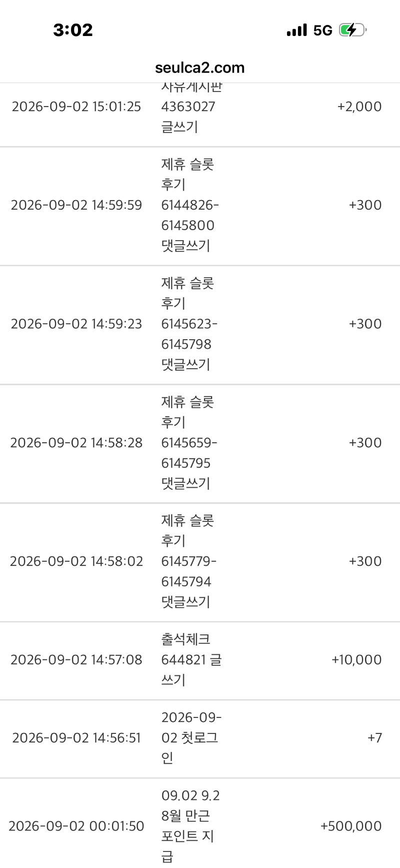Select the 2026-09-02 14:58:28 timestamp
400x868 pixels.
[76, 443]
